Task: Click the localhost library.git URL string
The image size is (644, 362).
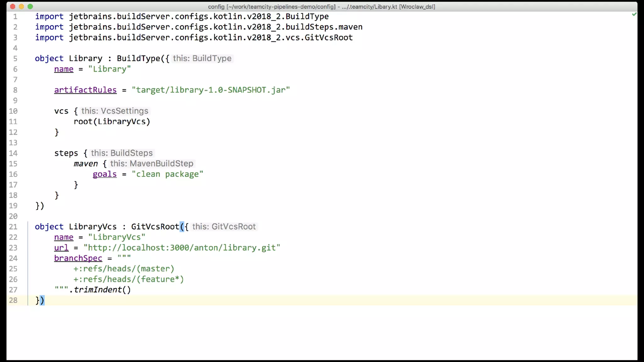Action: click(x=181, y=248)
